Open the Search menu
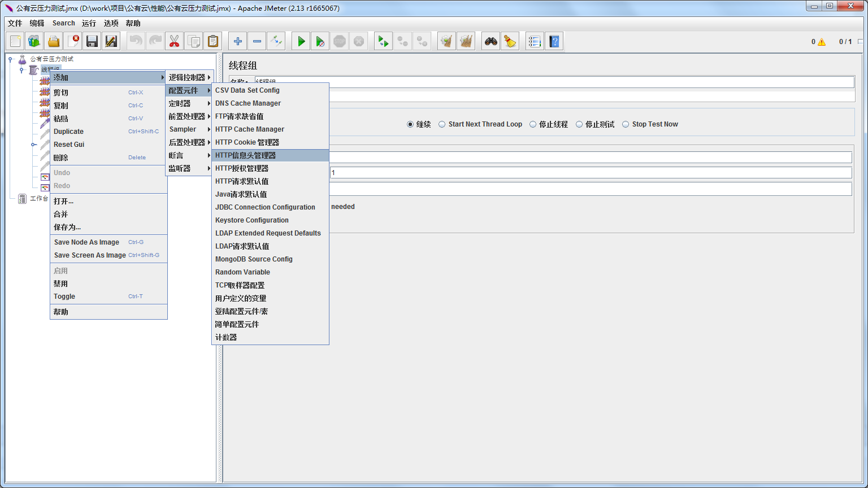Viewport: 868px width, 488px height. 63,23
